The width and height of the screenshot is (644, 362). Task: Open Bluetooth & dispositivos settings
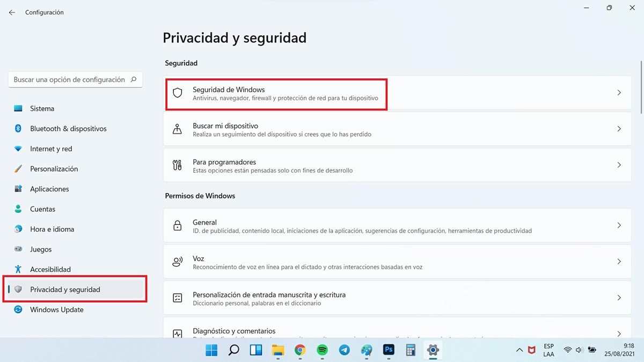coord(68,129)
